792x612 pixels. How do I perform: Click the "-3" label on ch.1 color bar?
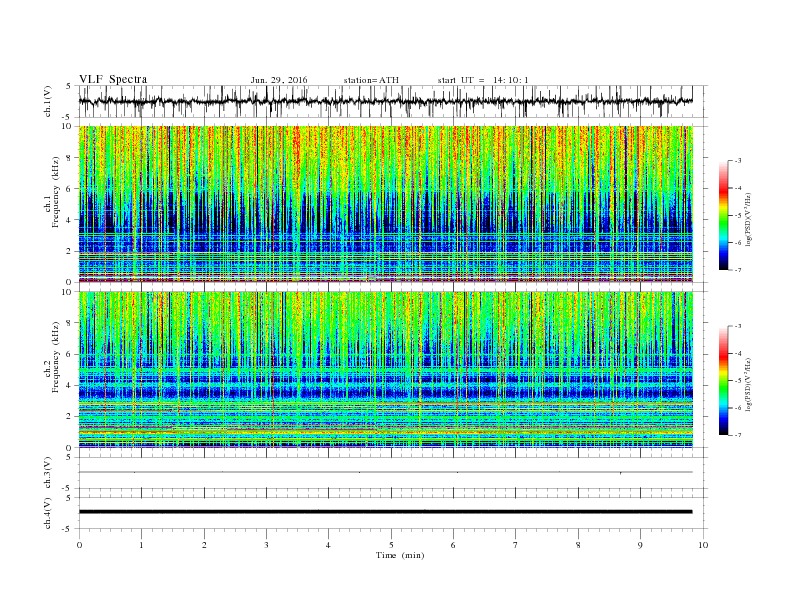(x=737, y=161)
